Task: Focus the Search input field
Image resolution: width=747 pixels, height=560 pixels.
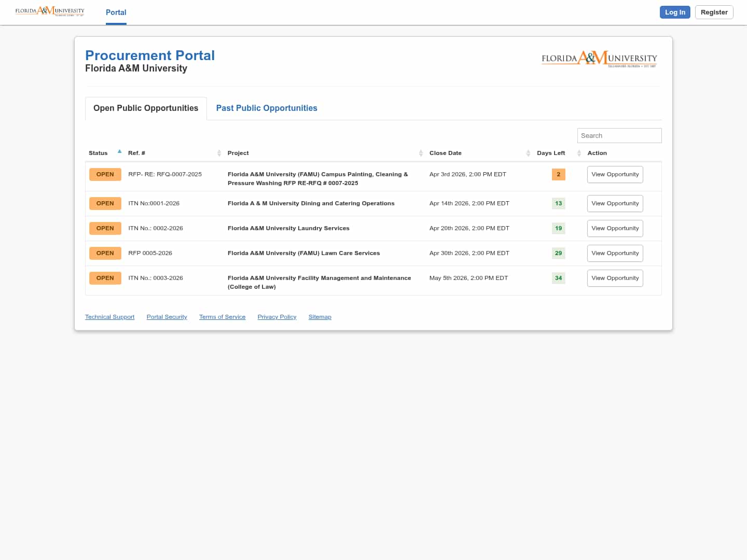Action: pos(619,135)
